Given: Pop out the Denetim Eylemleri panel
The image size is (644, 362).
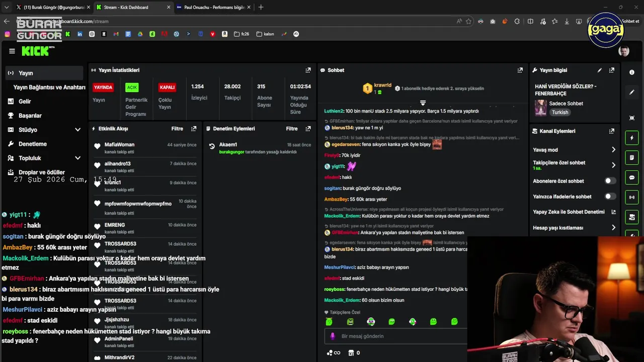Looking at the screenshot, I should [x=308, y=129].
